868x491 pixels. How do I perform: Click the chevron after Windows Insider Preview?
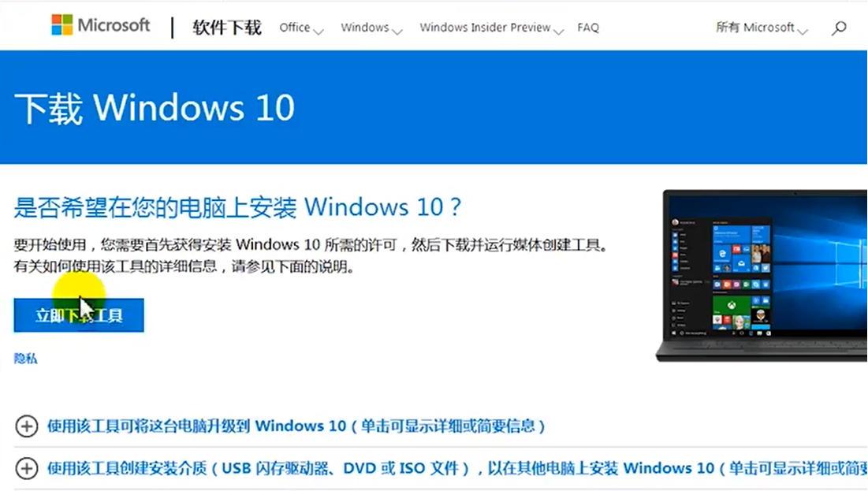pyautogui.click(x=558, y=32)
